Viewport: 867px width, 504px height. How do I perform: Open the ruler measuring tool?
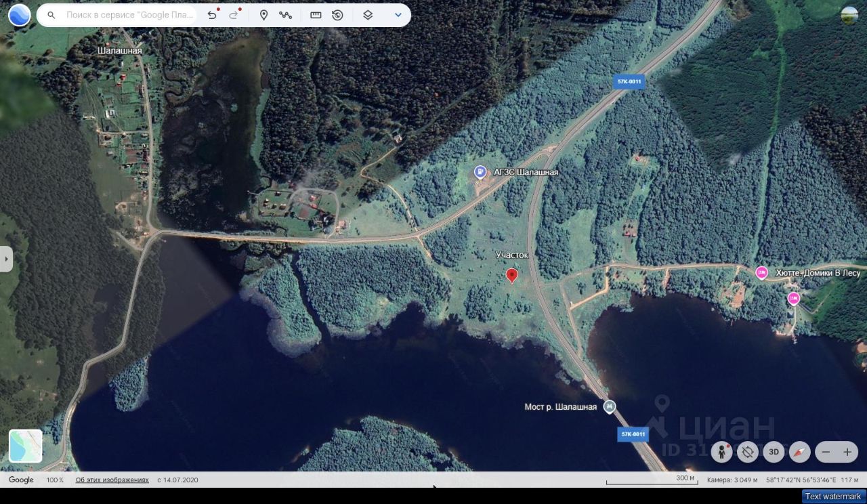point(316,15)
